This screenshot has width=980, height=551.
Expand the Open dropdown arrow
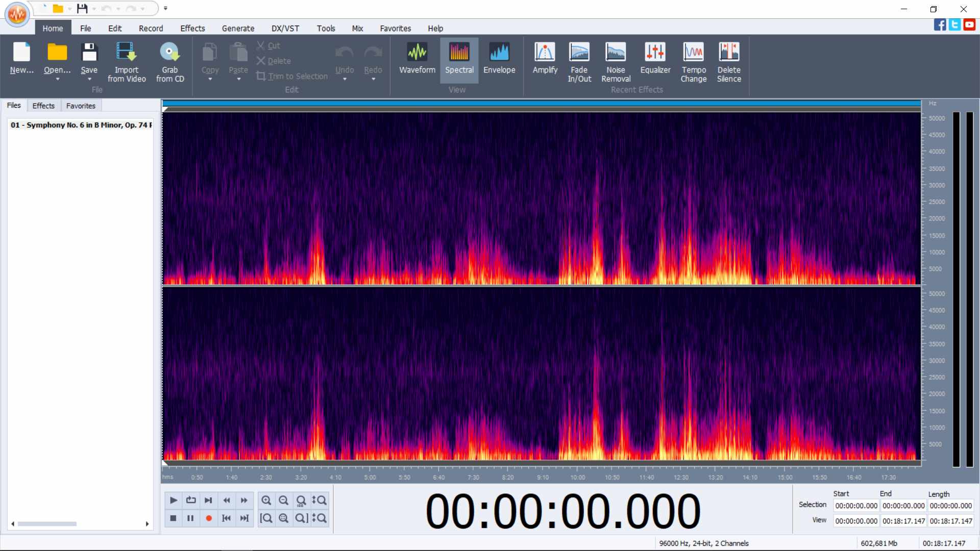[x=57, y=80]
